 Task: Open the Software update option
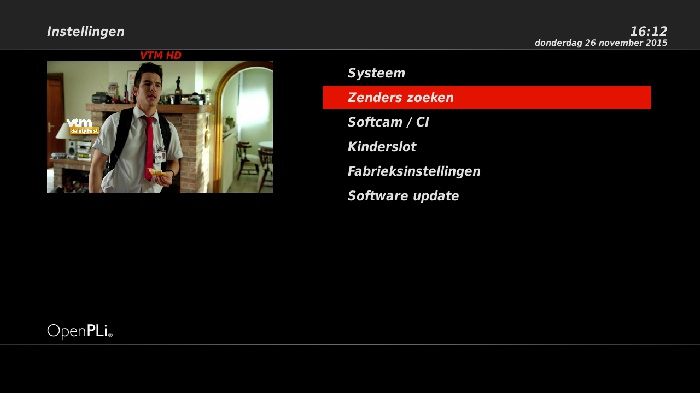[x=403, y=196]
